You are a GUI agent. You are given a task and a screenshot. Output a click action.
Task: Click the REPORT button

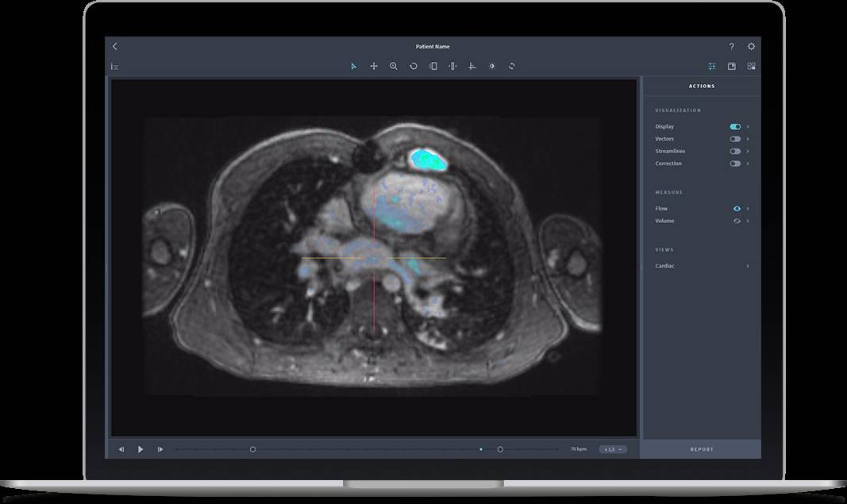[701, 449]
